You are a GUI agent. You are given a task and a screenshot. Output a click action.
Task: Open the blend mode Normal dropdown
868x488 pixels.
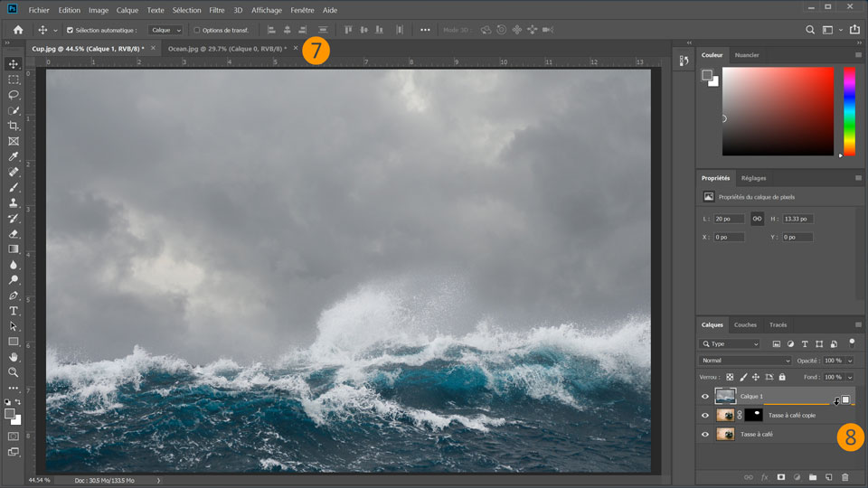point(745,361)
